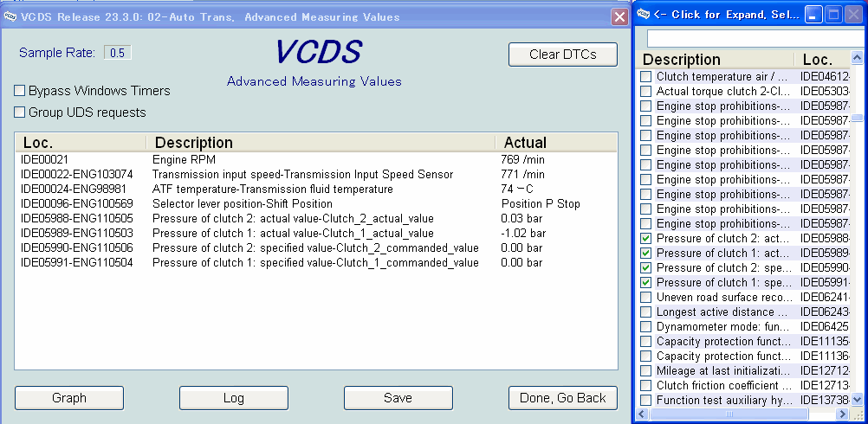Click Loc. column header in main table
This screenshot has width=868, height=424.
point(80,143)
